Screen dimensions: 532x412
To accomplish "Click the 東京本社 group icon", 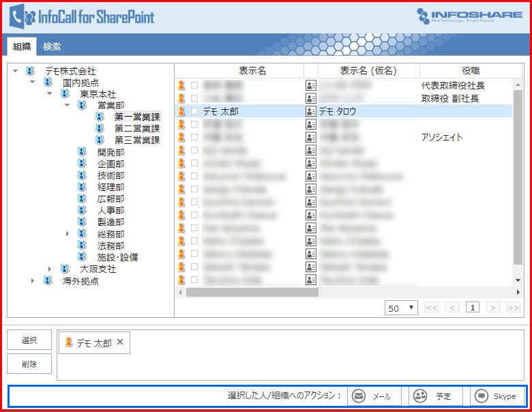I will (x=65, y=93).
